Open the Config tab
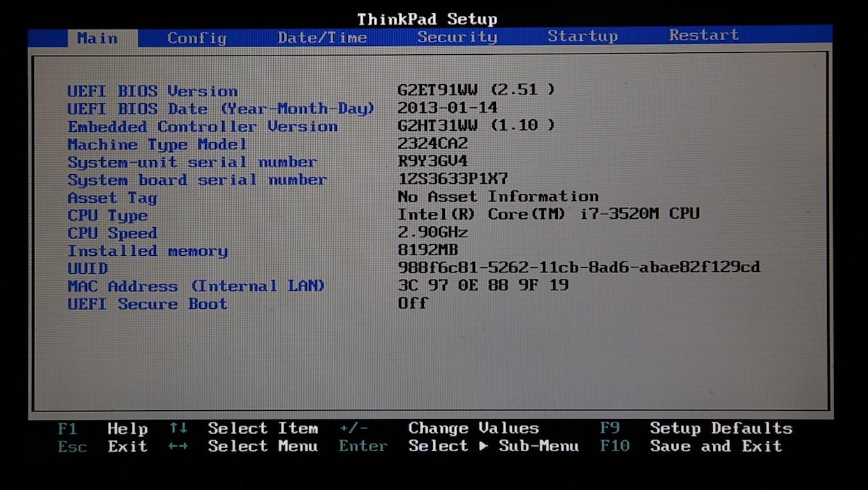The height and width of the screenshot is (490, 868). tap(197, 38)
